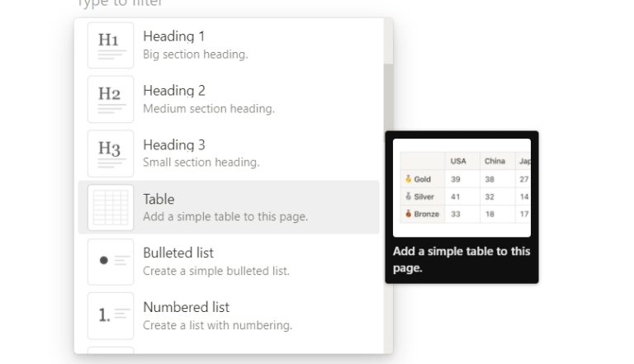This screenshot has width=634, height=364.
Task: Click "Create a list with numbering." text
Action: click(217, 325)
